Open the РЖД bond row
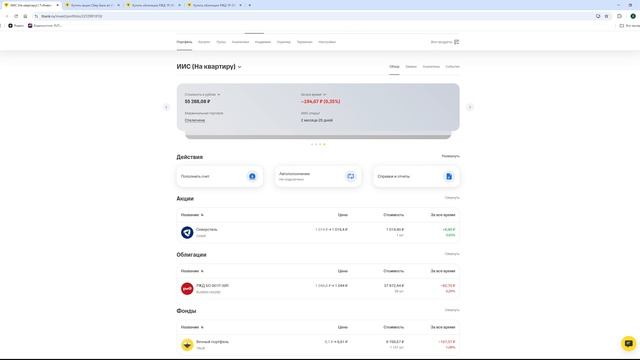The height and width of the screenshot is (360, 640). point(318,289)
